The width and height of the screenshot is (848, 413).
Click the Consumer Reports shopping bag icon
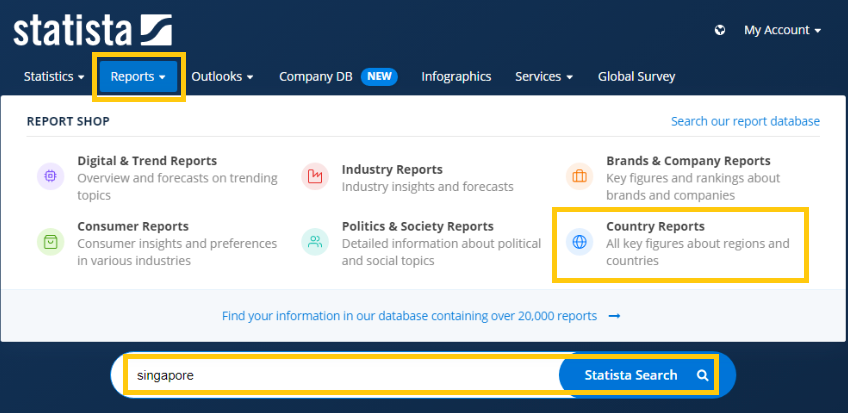pos(50,242)
